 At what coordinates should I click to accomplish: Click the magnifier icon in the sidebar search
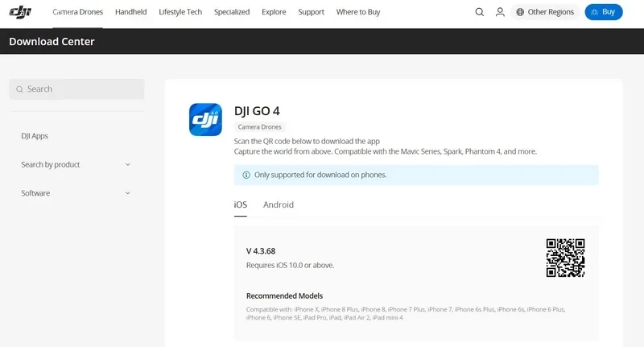click(x=19, y=89)
